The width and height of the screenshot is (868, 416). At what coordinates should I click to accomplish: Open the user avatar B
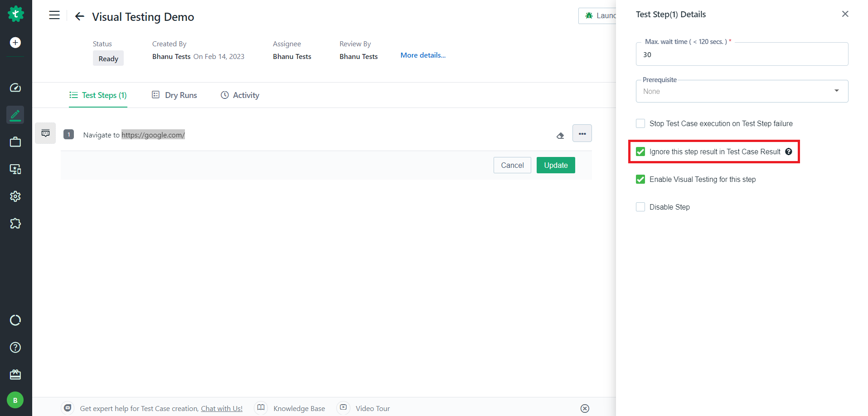point(15,400)
